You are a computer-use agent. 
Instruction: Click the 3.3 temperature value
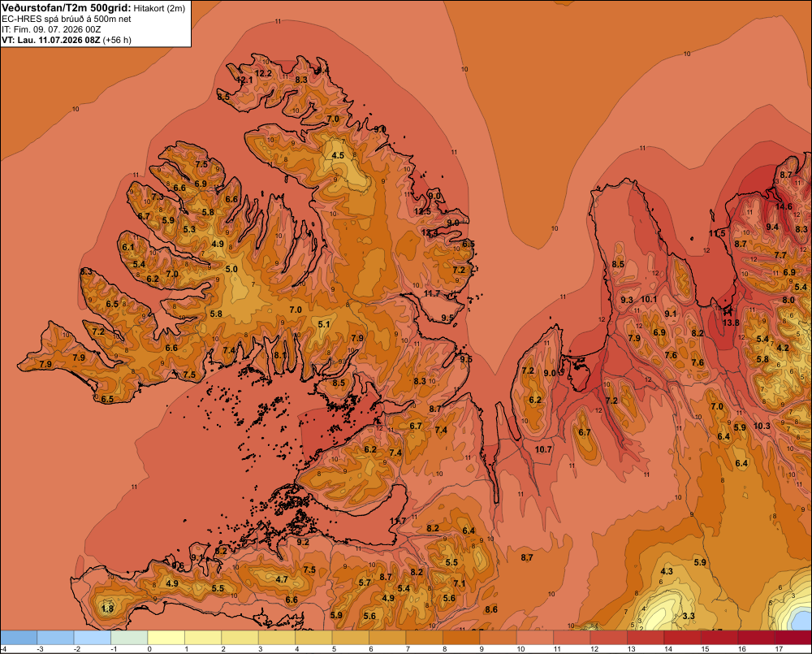(689, 616)
